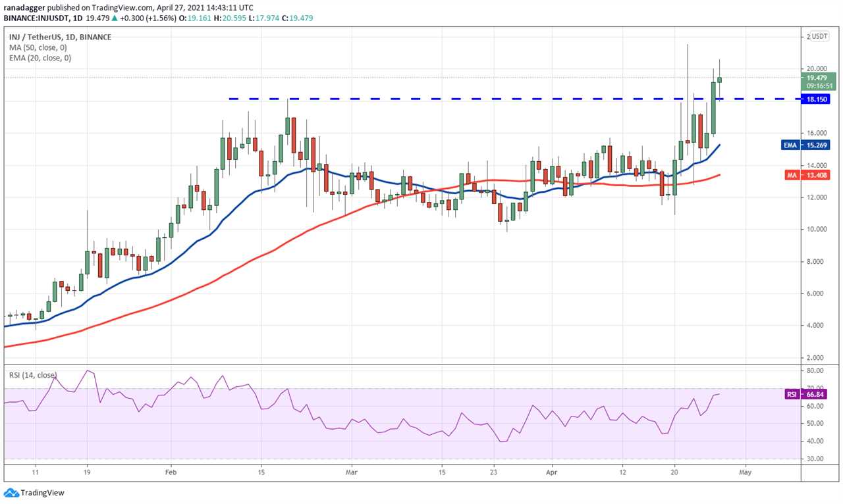Click the 10.000 price axis value
This screenshot has width=843, height=504.
(x=817, y=230)
